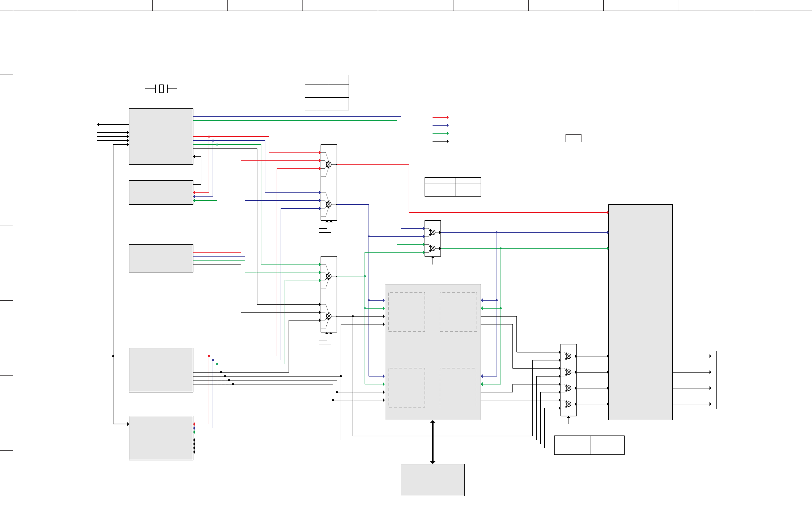Select the tall gray block with four outputs

(x=640, y=312)
